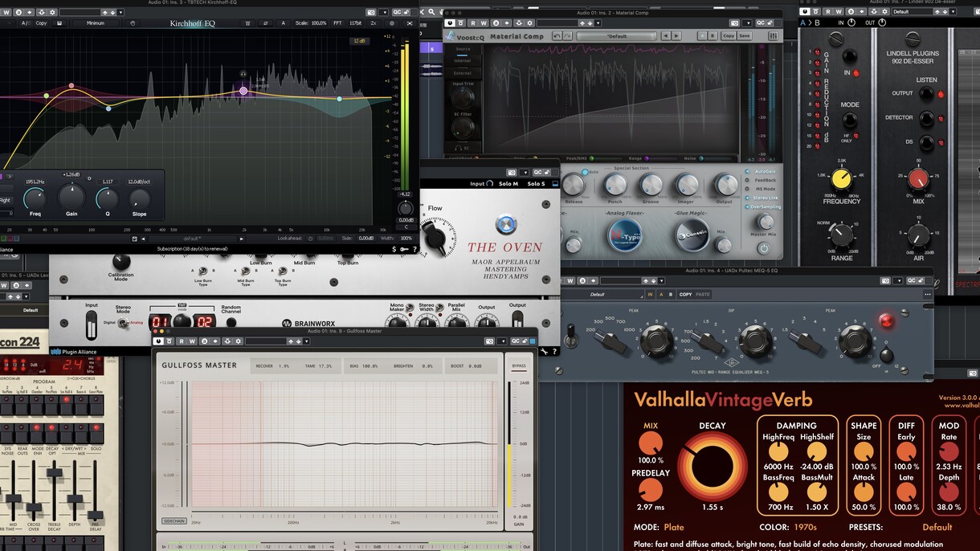Click the wrench icon beside Gullfoss window

click(544, 352)
